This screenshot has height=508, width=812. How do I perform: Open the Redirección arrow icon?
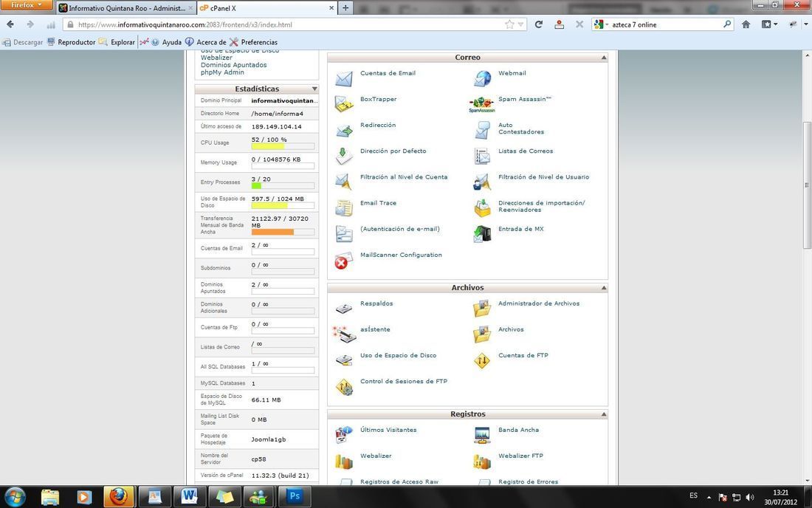click(343, 131)
